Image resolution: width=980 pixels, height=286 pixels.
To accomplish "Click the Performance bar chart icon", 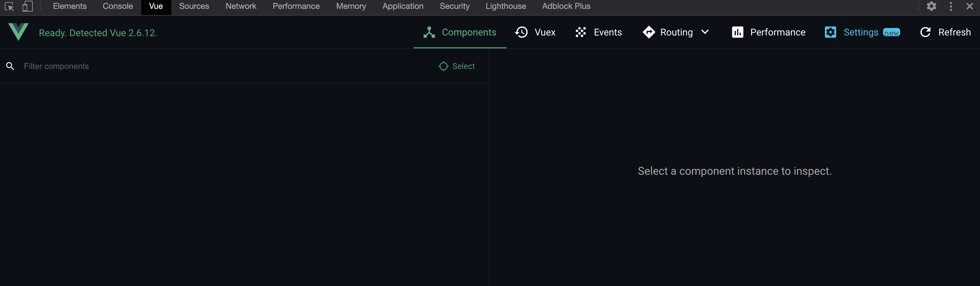I will click(x=737, y=32).
